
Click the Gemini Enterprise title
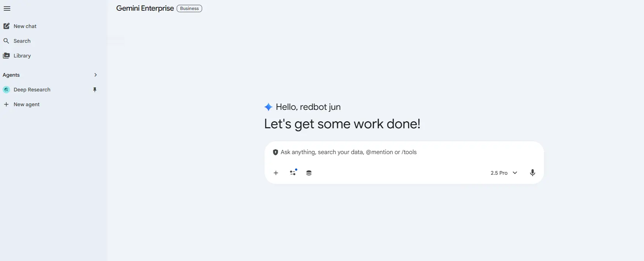(x=145, y=8)
